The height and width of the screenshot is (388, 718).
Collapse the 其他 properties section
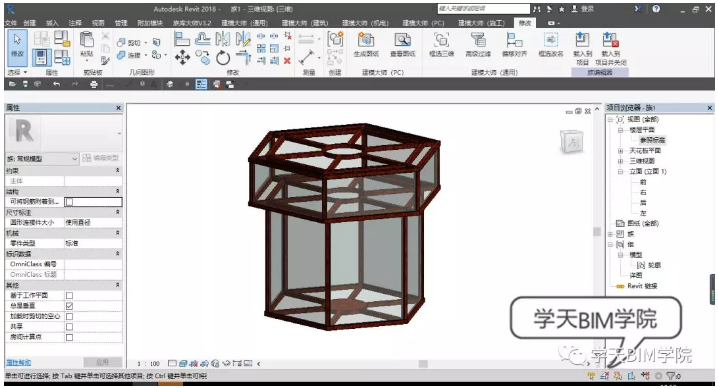[118, 285]
